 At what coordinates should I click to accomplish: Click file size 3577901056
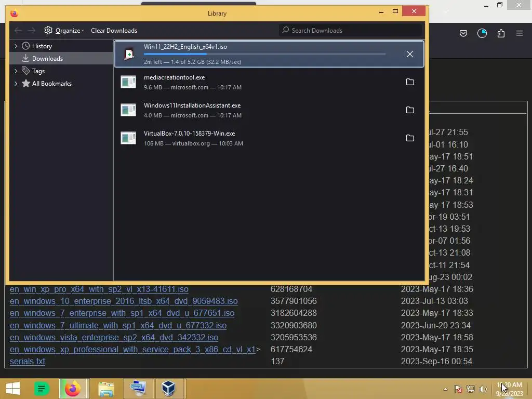[294, 301]
